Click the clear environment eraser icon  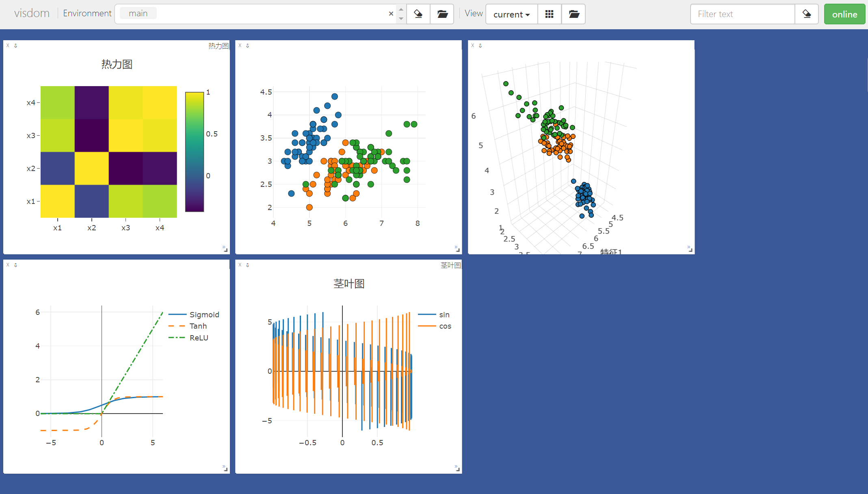pos(418,14)
